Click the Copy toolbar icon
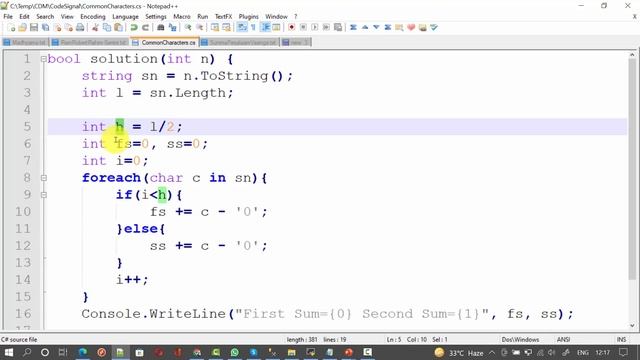This screenshot has width=640, height=360. (x=107, y=27)
